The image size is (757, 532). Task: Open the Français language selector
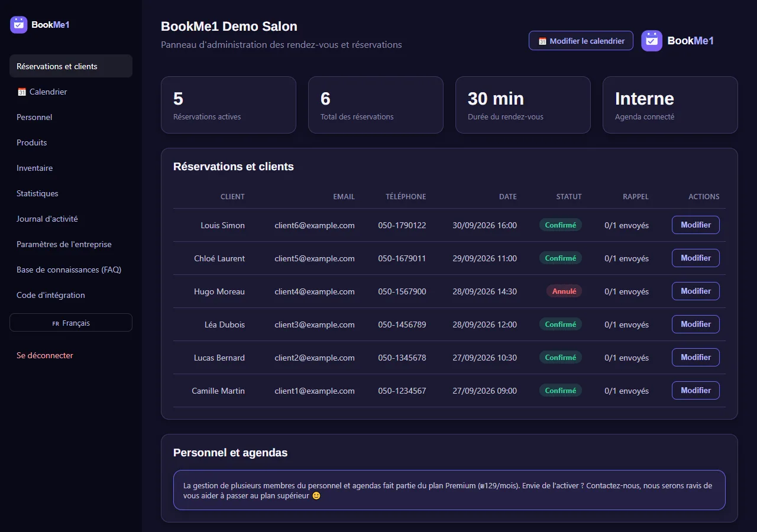point(71,323)
